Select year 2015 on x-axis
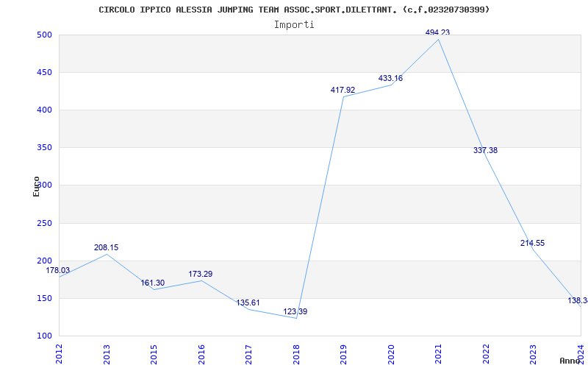The width and height of the screenshot is (588, 368). 154,354
